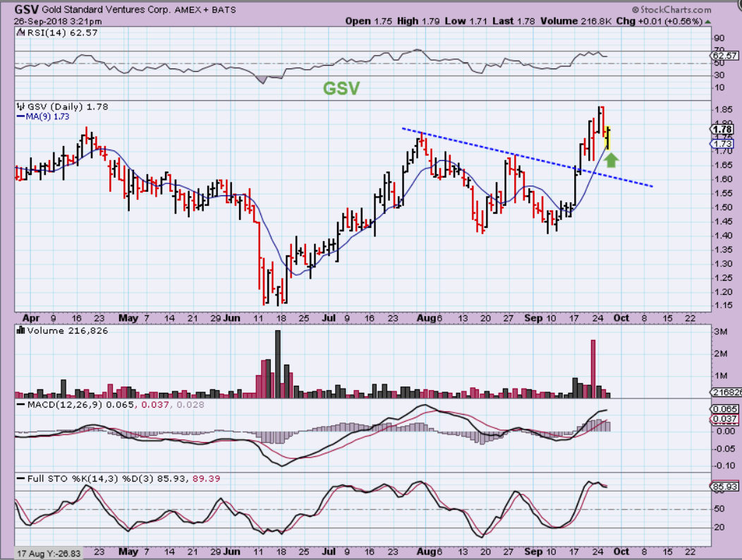Click the yellow-highlighted latest price bar
The height and width of the screenshot is (560, 742).
pos(608,138)
